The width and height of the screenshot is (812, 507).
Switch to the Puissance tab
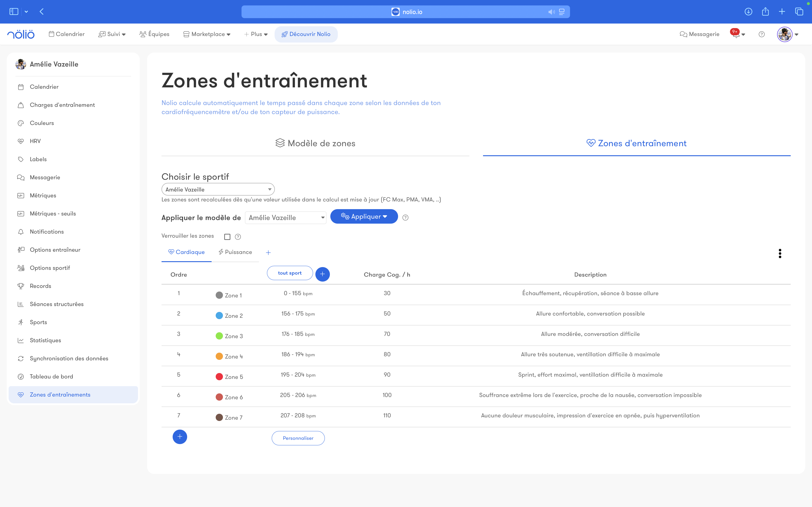tap(235, 252)
